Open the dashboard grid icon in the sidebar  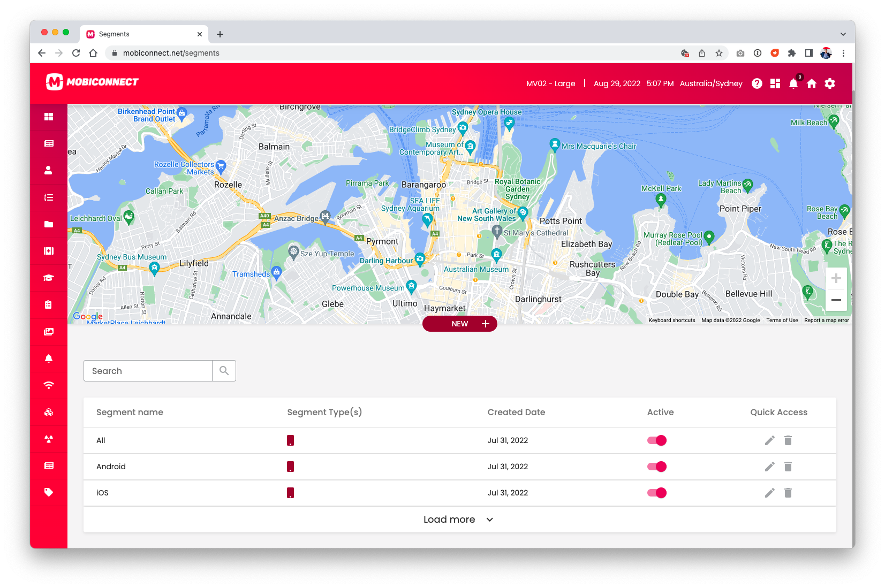click(x=49, y=116)
